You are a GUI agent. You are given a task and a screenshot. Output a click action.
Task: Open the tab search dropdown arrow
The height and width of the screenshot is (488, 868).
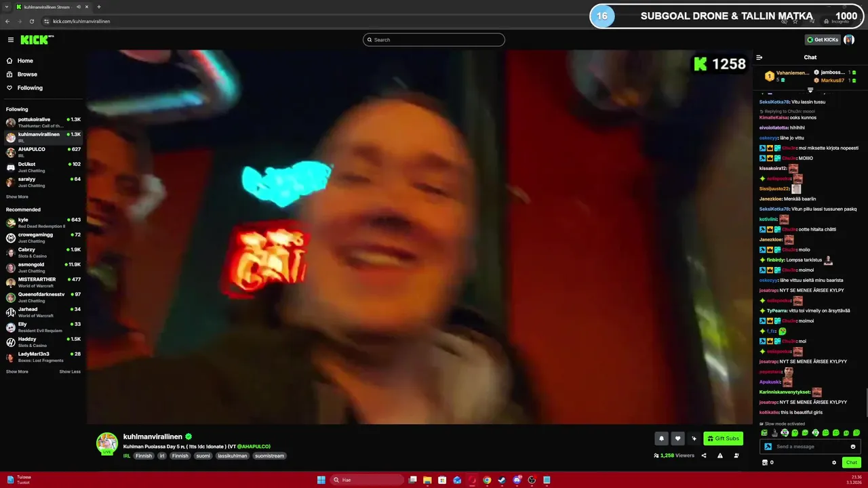point(7,7)
